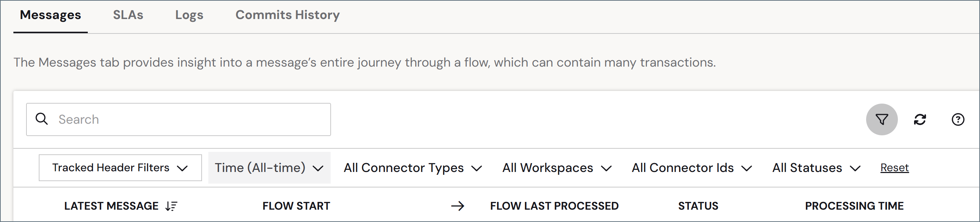Toggle sort on Latest Message column
Image resolution: width=980 pixels, height=222 pixels.
point(171,206)
